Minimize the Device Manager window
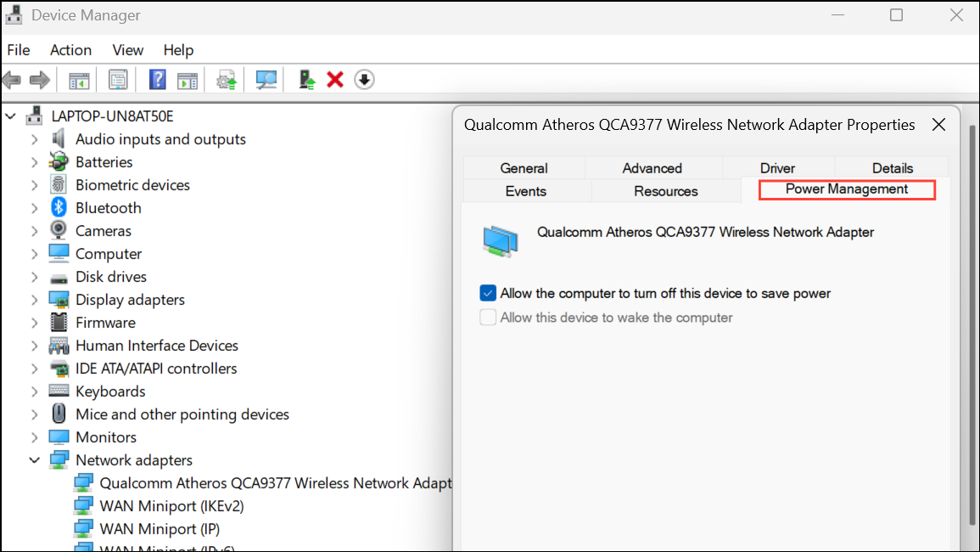This screenshot has height=552, width=980. [x=837, y=15]
